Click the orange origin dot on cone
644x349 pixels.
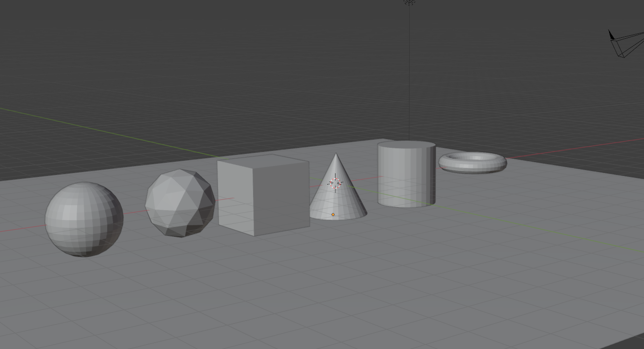tap(333, 215)
